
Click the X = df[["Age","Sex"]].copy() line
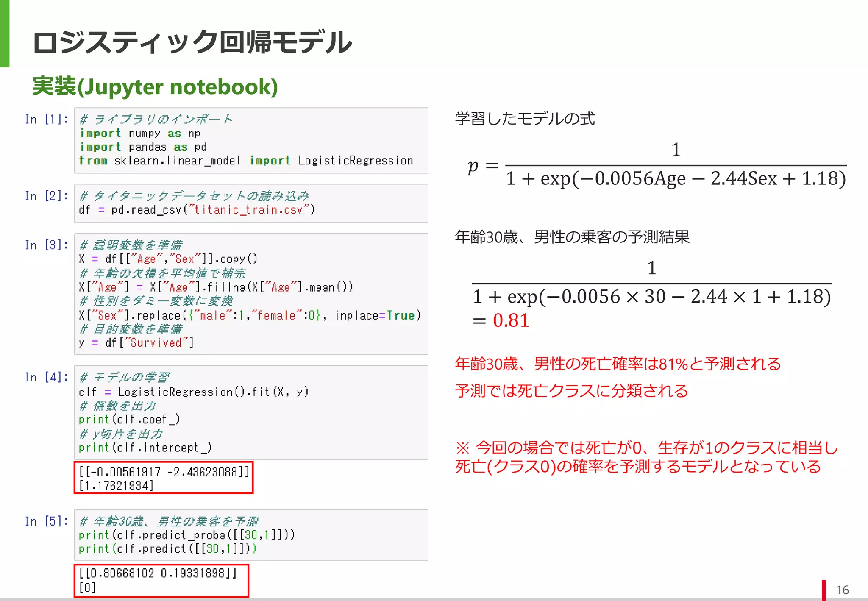pyautogui.click(x=168, y=259)
